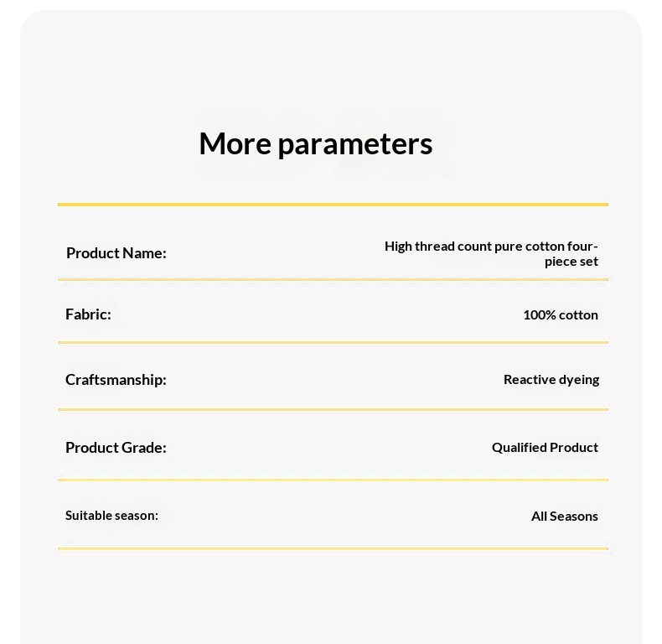The height and width of the screenshot is (644, 662).
Task: Click the More parameters heading
Action: pos(316,143)
